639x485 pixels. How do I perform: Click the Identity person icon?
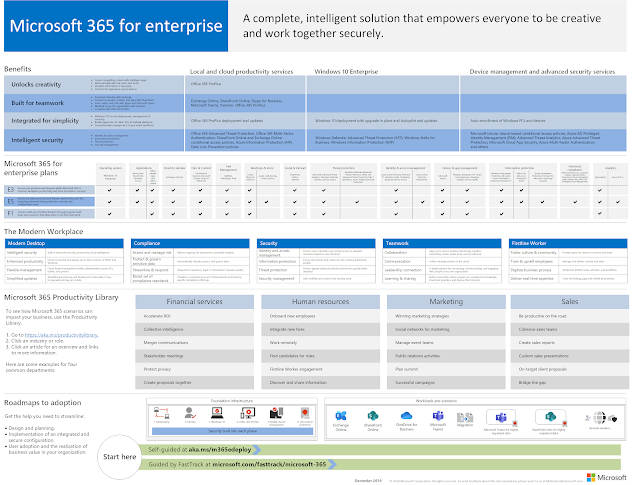click(189, 413)
